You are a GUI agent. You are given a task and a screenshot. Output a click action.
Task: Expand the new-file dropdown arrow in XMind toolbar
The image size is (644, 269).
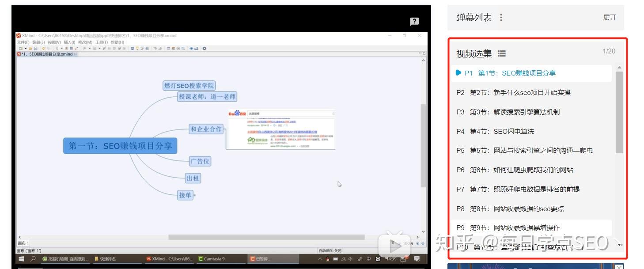25,49
